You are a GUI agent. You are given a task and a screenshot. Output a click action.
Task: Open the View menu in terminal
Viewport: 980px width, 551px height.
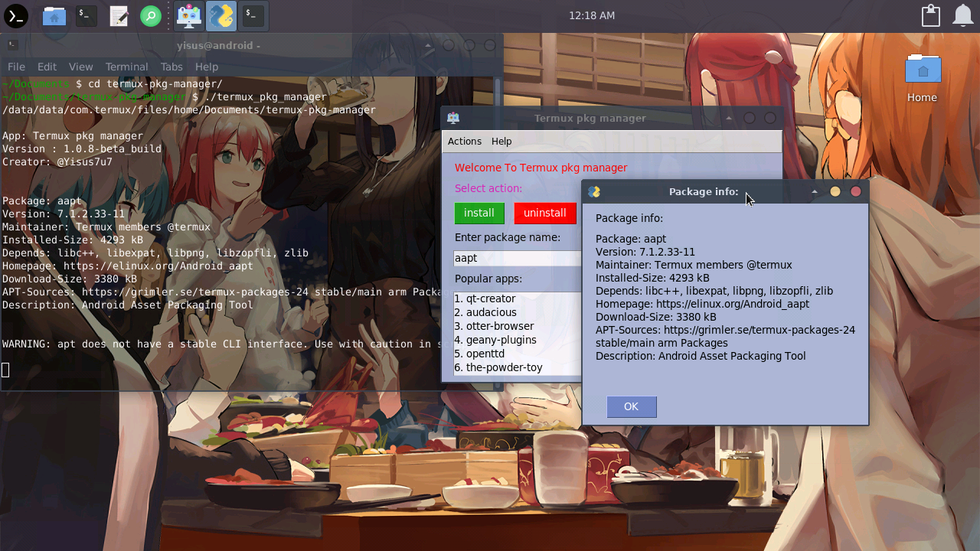80,67
